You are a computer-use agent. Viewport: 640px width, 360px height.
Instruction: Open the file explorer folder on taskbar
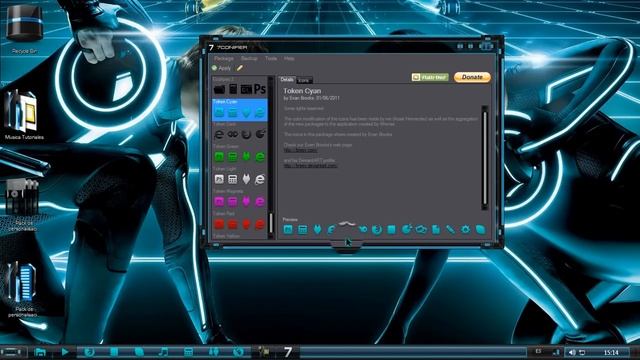pos(40,352)
